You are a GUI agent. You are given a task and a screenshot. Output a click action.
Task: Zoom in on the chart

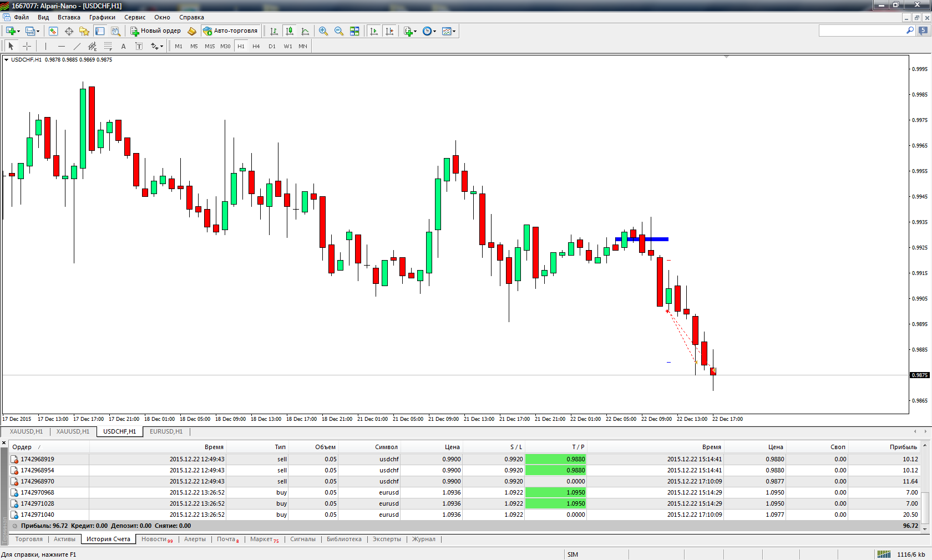[323, 31]
